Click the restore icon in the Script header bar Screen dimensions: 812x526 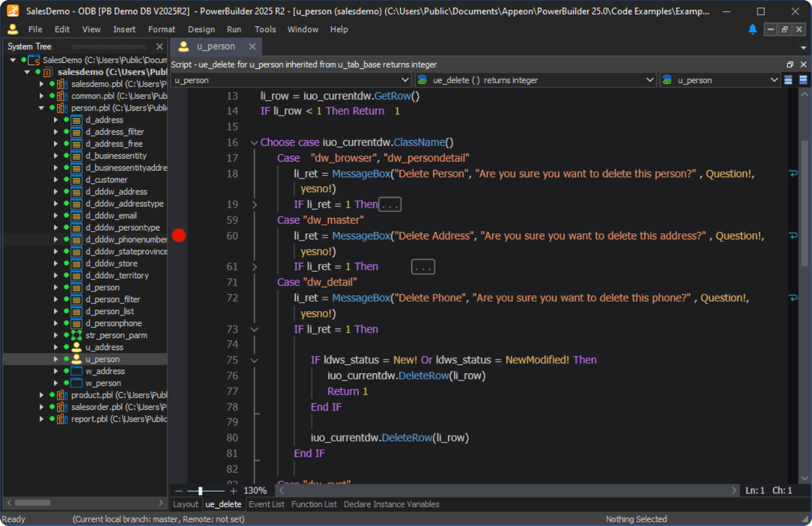pos(790,65)
